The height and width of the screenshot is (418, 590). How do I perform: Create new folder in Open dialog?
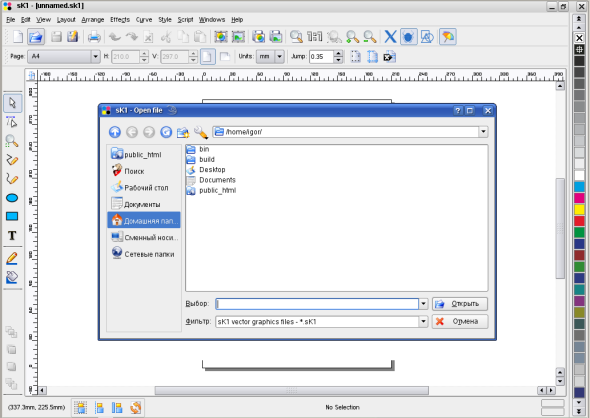pyautogui.click(x=183, y=132)
